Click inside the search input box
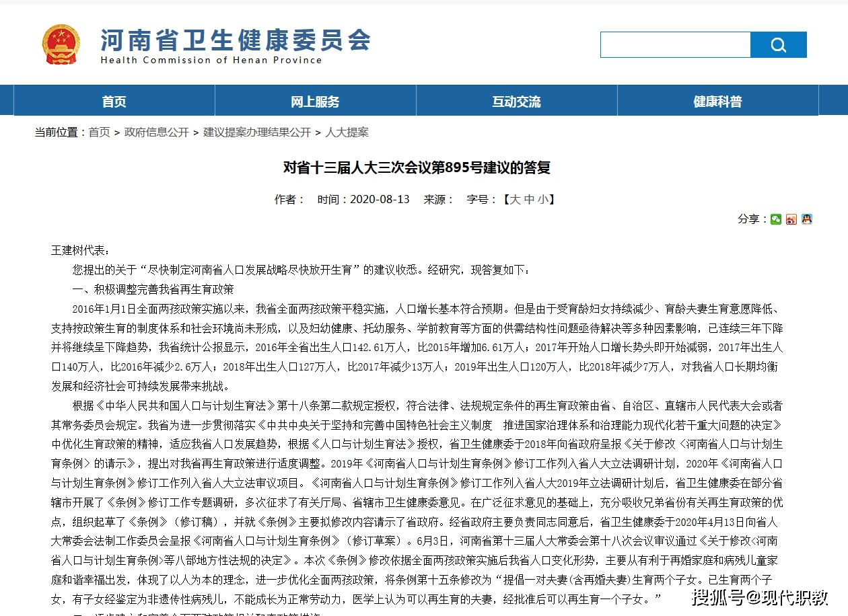Image resolution: width=848 pixels, height=616 pixels. click(673, 44)
